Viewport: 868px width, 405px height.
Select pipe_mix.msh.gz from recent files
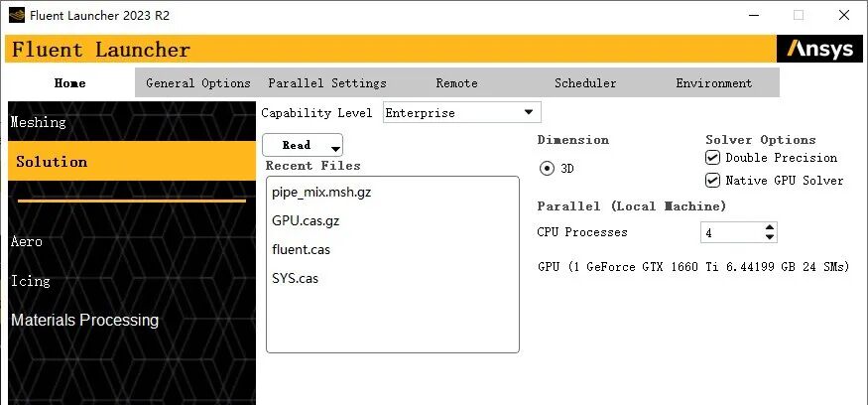321,193
